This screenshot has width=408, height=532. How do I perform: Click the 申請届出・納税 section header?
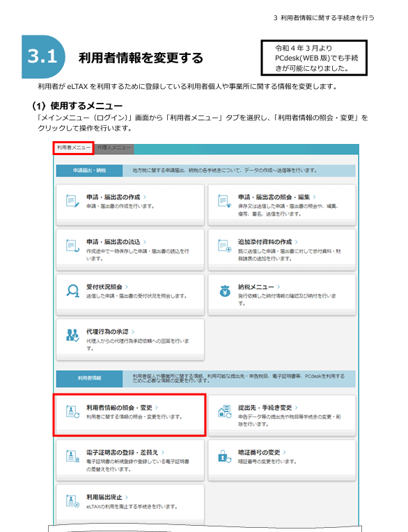point(89,170)
